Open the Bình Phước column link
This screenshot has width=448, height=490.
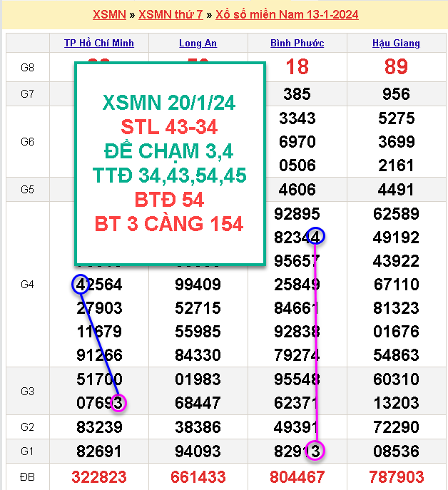click(297, 43)
